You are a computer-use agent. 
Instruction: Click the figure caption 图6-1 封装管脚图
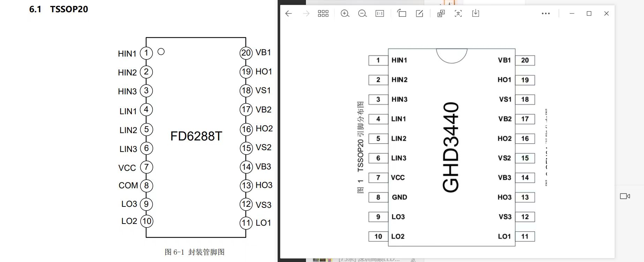click(195, 252)
